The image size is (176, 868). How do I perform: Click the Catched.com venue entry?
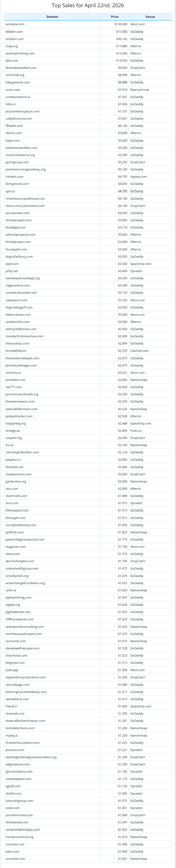[x=139, y=351]
